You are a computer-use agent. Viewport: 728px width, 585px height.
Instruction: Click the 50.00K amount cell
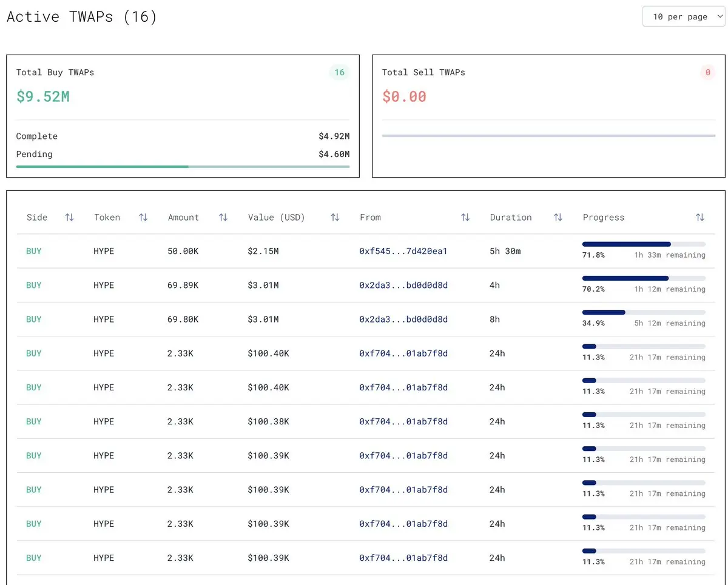coord(183,251)
